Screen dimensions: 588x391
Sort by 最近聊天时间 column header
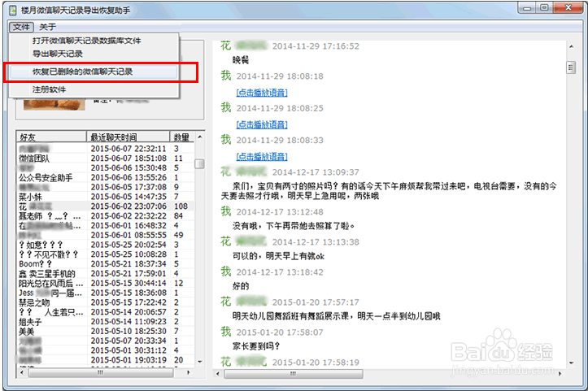point(128,137)
